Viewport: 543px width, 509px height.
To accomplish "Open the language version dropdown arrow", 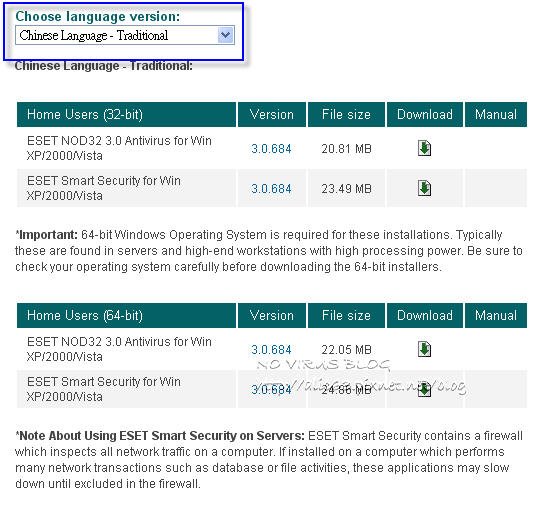I will 225,35.
